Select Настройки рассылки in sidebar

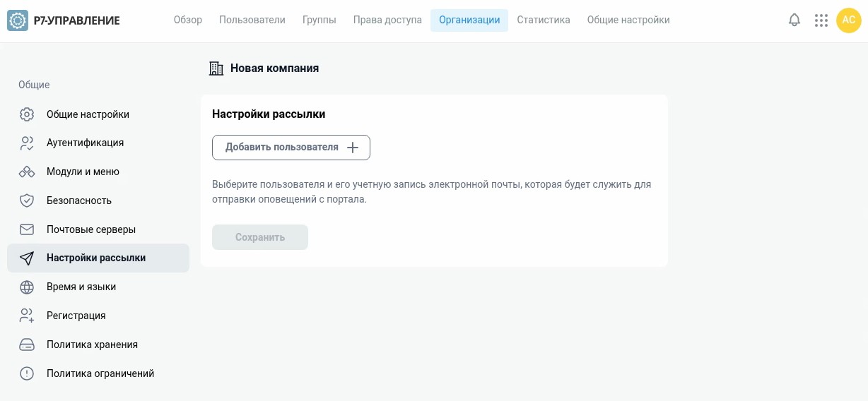pyautogui.click(x=98, y=258)
